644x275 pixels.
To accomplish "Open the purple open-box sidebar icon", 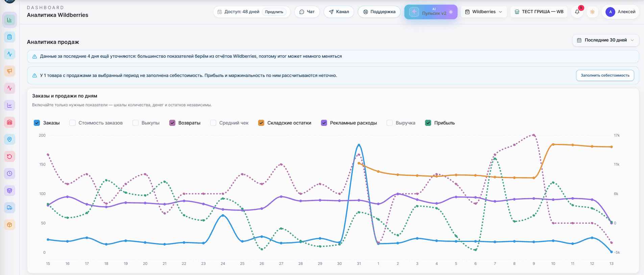I will pos(9,191).
